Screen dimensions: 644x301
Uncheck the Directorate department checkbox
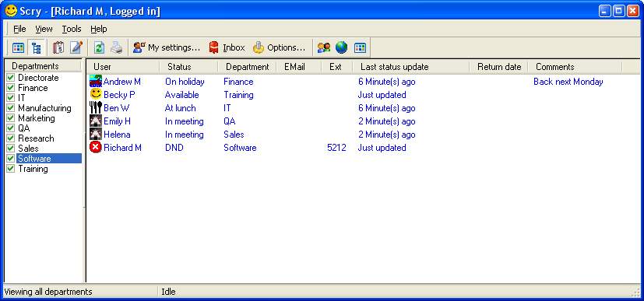11,78
